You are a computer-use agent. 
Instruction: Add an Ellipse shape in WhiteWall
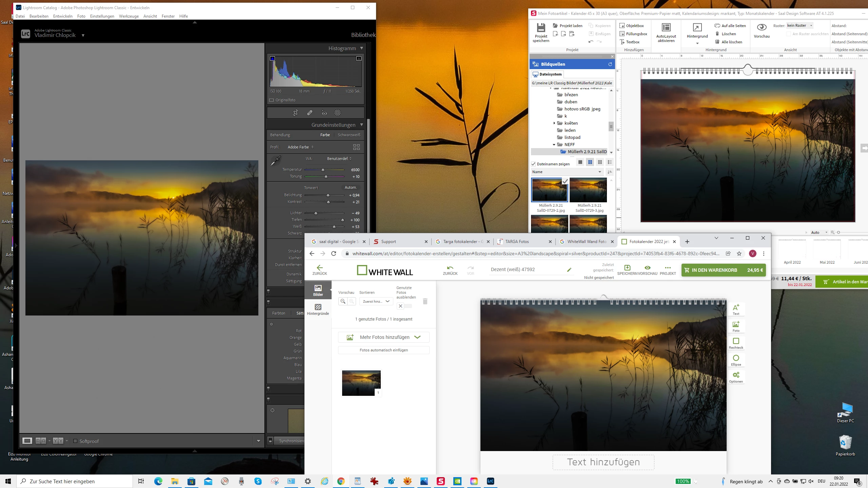[736, 358]
